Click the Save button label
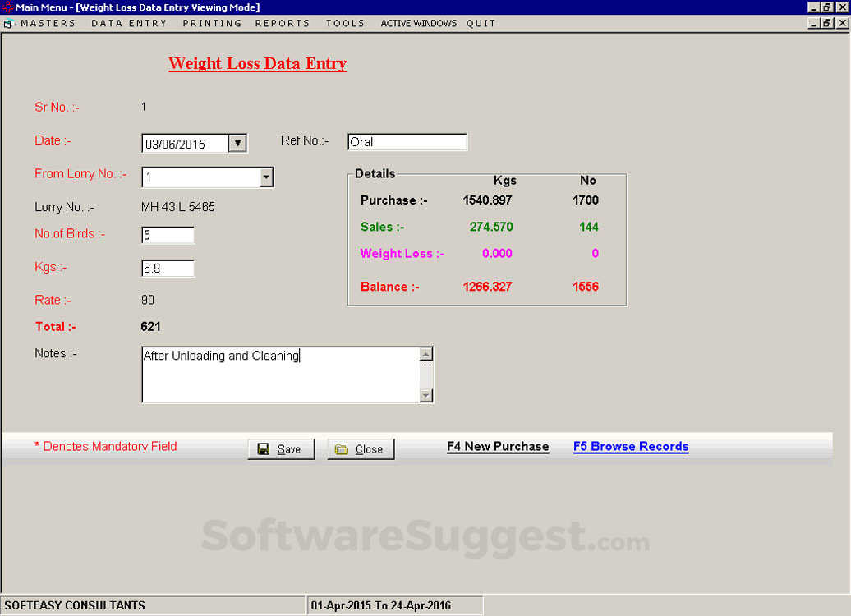This screenshot has height=616, width=851. (x=289, y=449)
